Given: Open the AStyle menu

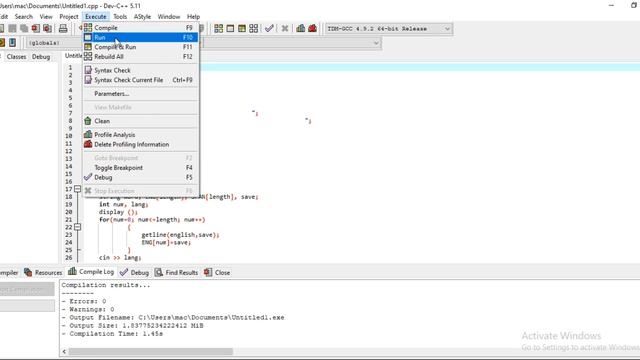Looking at the screenshot, I should [142, 16].
